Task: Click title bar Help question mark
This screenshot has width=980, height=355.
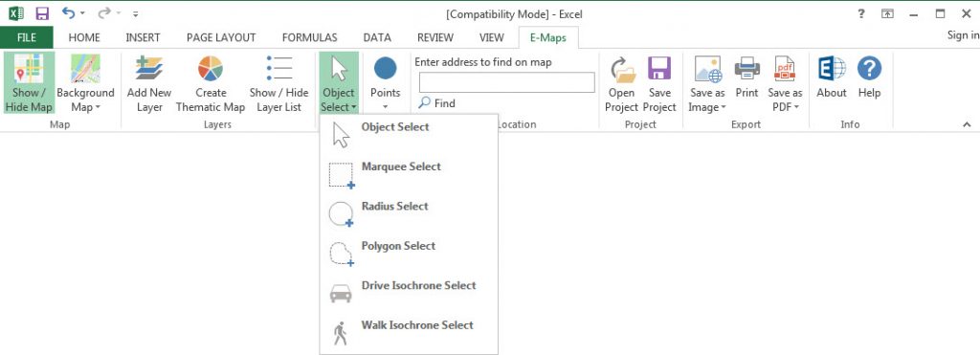Action: click(861, 13)
